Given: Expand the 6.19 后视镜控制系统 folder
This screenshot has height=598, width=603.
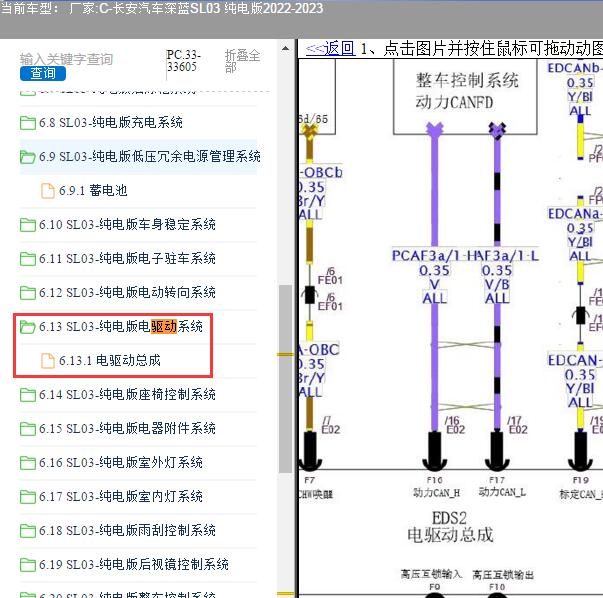Looking at the screenshot, I should (133, 564).
